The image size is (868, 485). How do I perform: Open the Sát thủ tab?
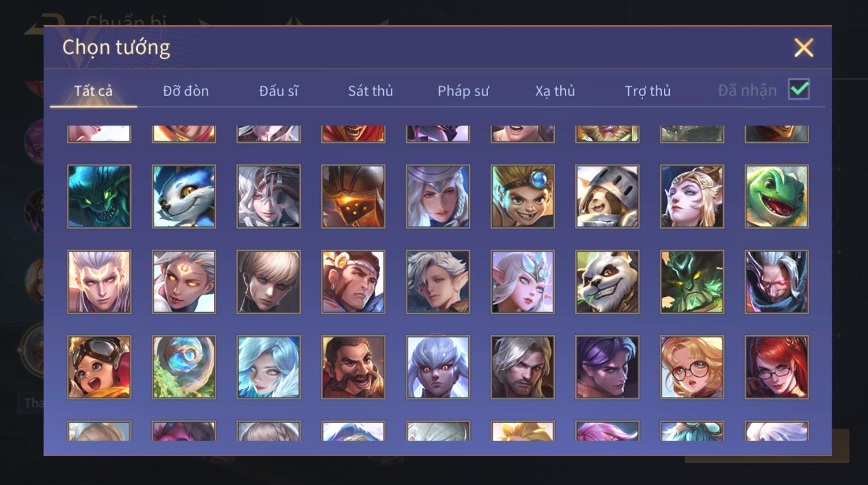click(x=370, y=91)
